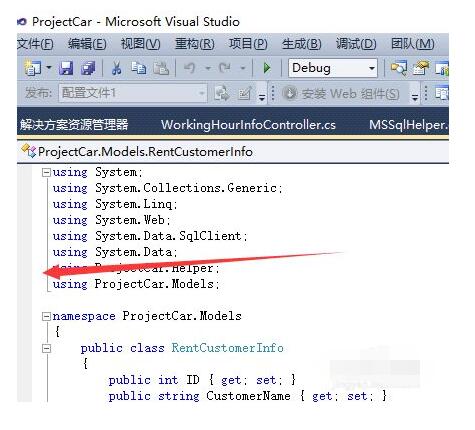Open the Undo history dropdown arrow
This screenshot has width=475, height=430.
[x=208, y=68]
